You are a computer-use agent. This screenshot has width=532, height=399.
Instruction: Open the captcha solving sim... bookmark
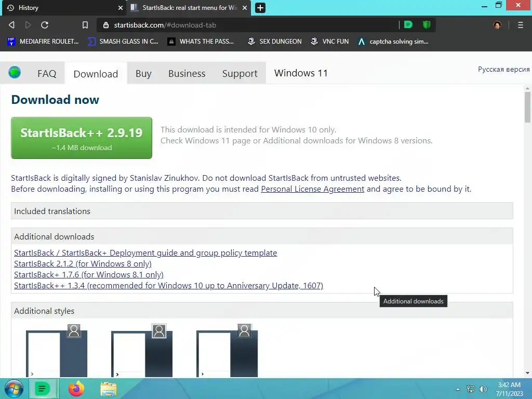point(393,42)
